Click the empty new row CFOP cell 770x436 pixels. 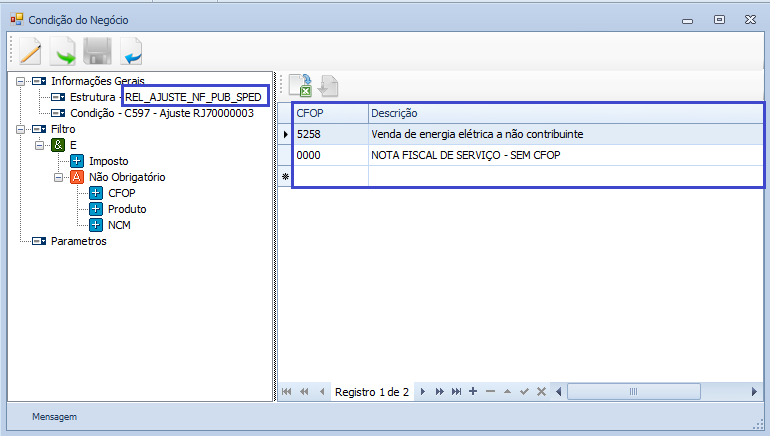(330, 176)
